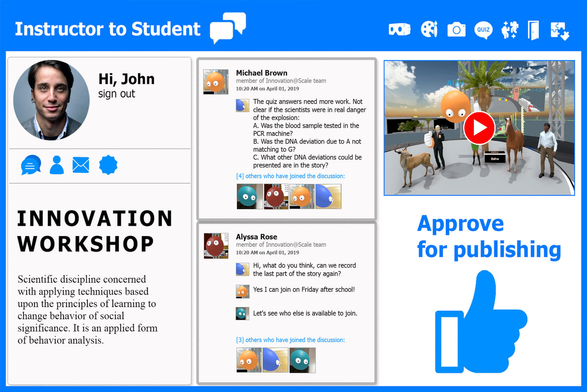Open messages via sidebar chat bubble icon
587x392 pixels.
click(31, 165)
